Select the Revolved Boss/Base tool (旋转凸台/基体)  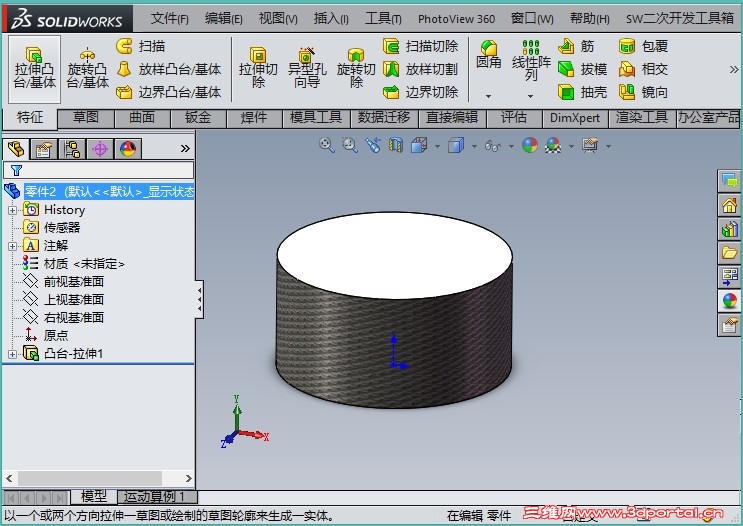click(x=87, y=69)
